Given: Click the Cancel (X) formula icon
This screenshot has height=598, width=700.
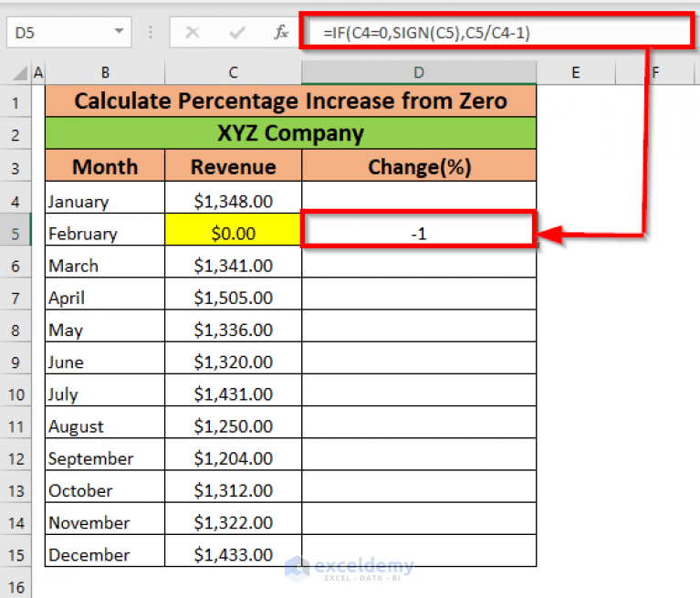Looking at the screenshot, I should click(x=193, y=32).
